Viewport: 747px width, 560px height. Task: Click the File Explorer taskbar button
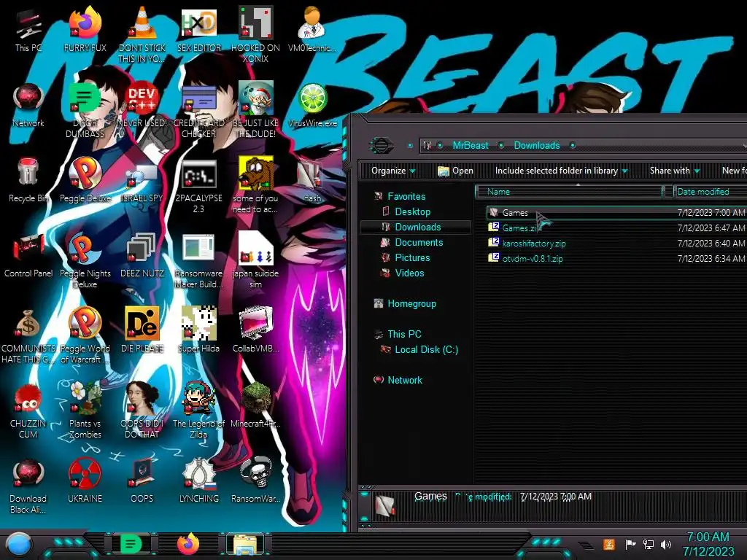point(245,544)
